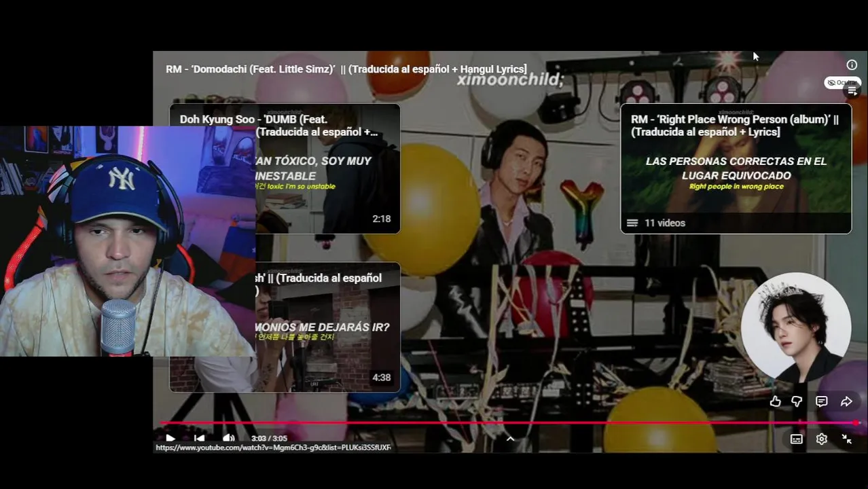The width and height of the screenshot is (868, 489).
Task: Click the RM 'Domodachi' video title
Action: point(346,69)
